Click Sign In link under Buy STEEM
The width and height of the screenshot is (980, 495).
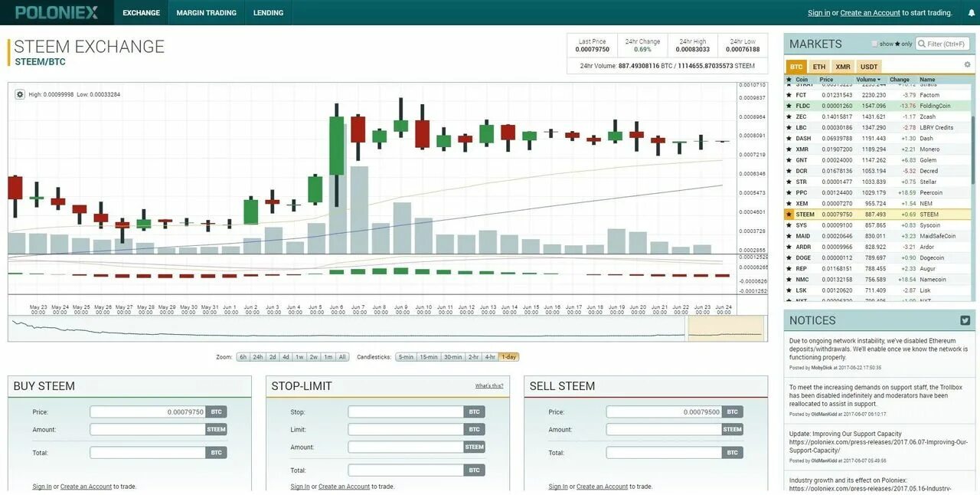[x=42, y=487]
